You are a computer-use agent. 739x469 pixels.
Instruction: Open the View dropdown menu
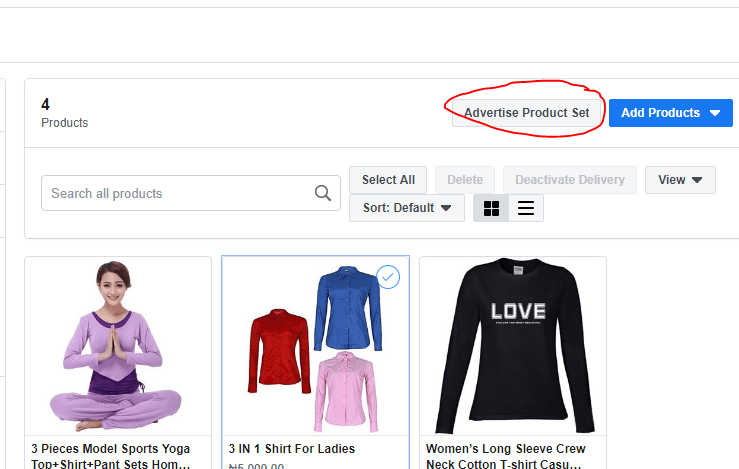680,180
